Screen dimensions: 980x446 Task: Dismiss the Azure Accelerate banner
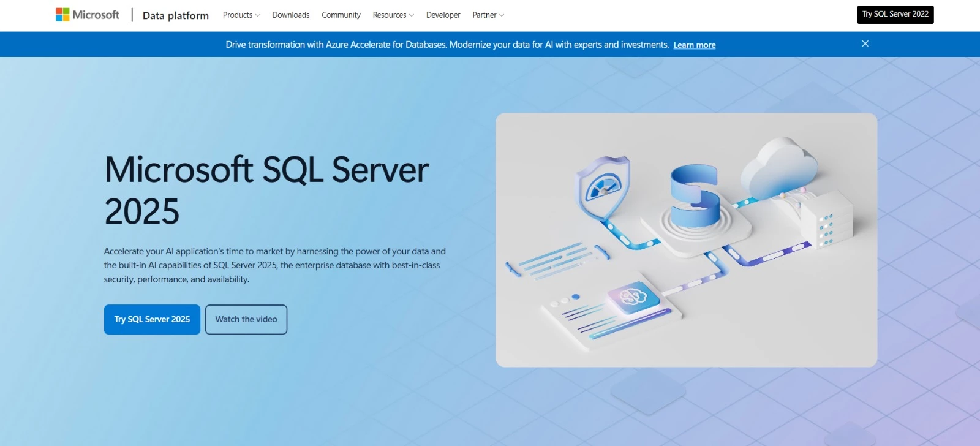tap(865, 43)
